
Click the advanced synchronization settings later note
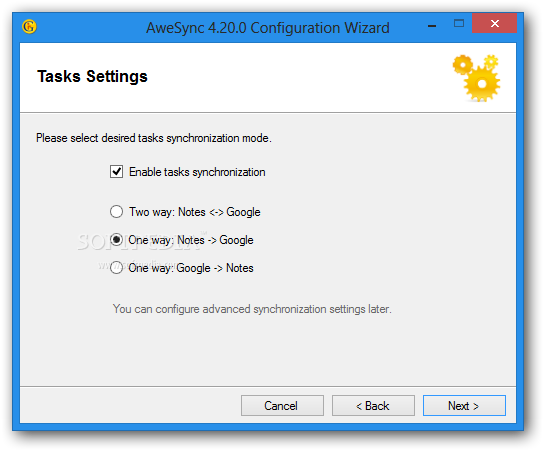252,309
